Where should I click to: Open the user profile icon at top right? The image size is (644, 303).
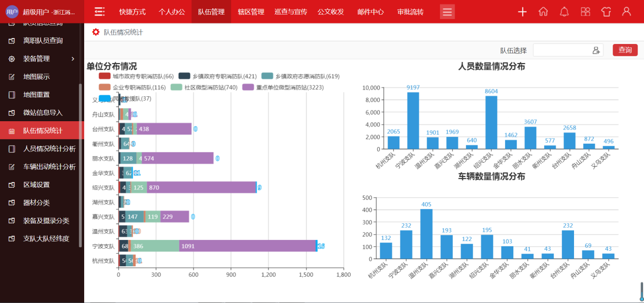tap(627, 12)
